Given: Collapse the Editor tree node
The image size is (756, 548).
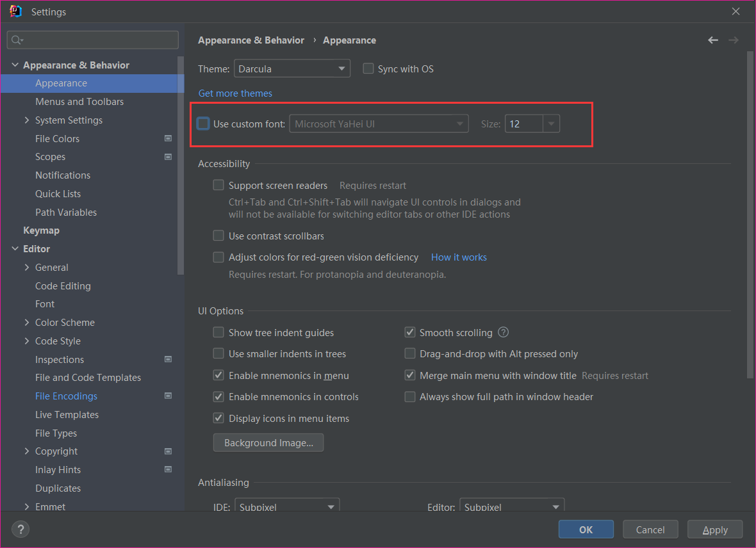Looking at the screenshot, I should [15, 248].
